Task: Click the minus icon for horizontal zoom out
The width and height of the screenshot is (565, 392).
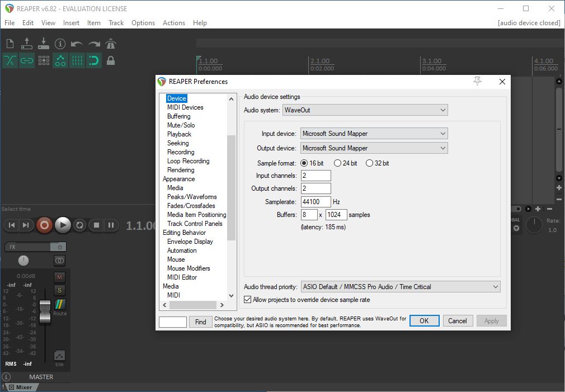Action: tap(549, 209)
